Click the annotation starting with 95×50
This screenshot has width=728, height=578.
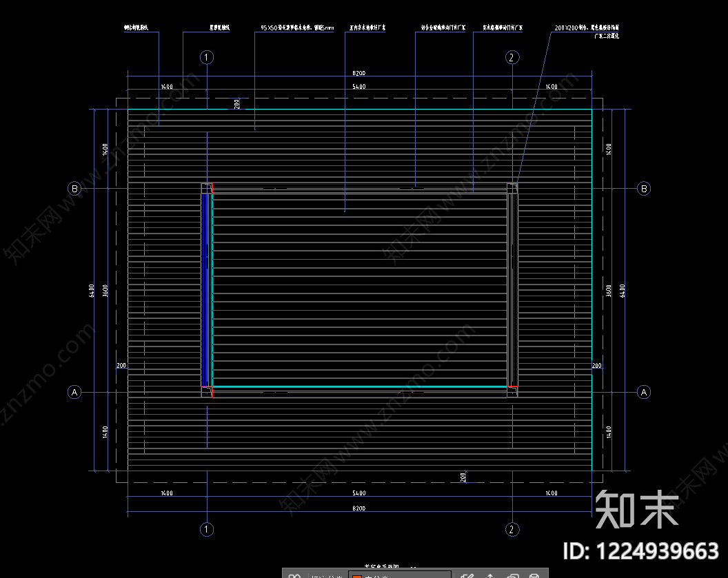297,28
